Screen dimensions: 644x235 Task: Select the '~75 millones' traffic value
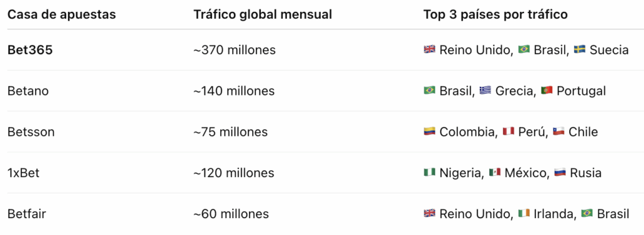230,132
